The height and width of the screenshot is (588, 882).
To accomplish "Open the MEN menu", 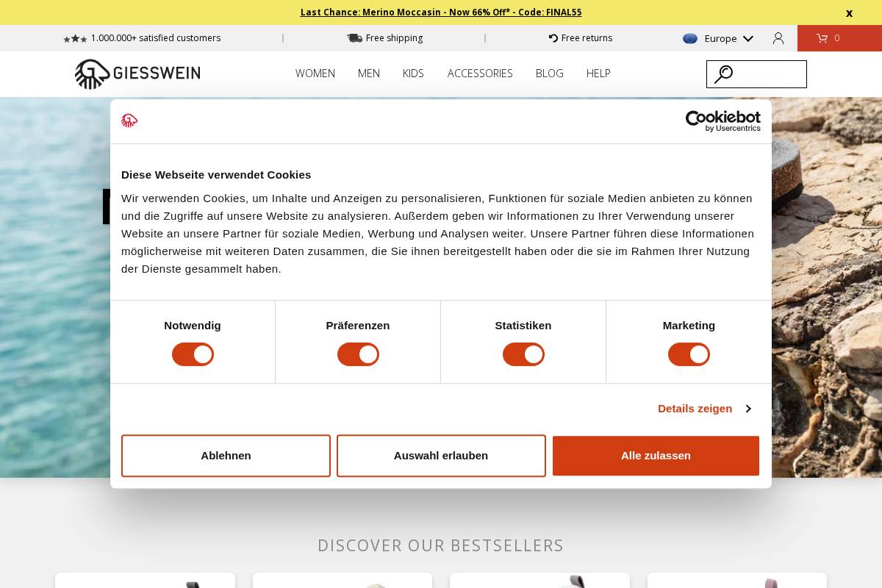I will 369,73.
